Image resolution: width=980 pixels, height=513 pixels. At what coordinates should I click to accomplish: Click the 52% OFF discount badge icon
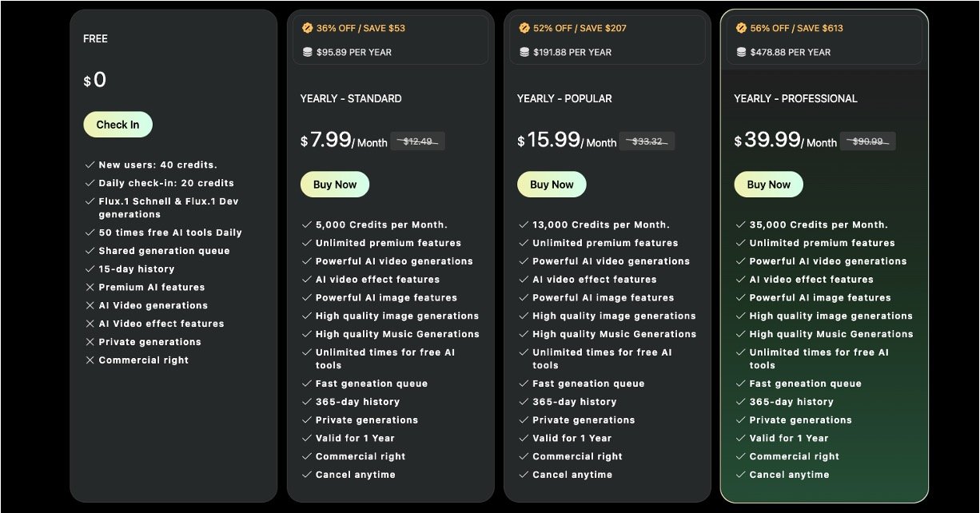[x=524, y=28]
